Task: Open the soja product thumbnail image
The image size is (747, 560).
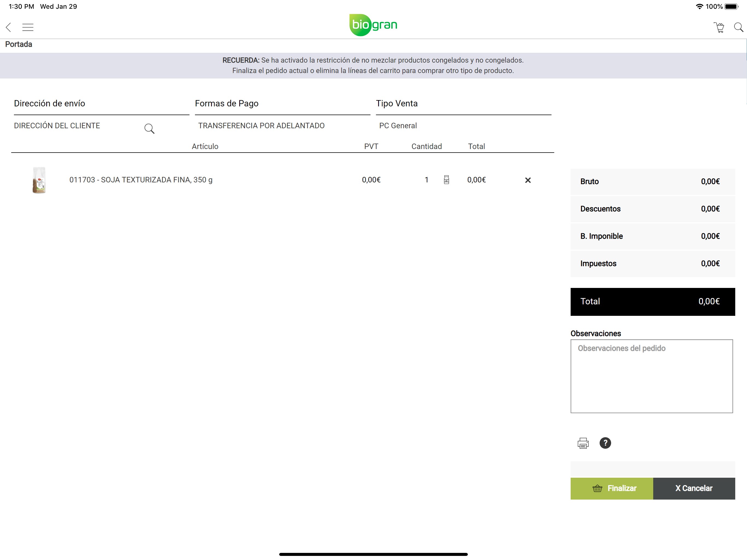Action: 39,180
